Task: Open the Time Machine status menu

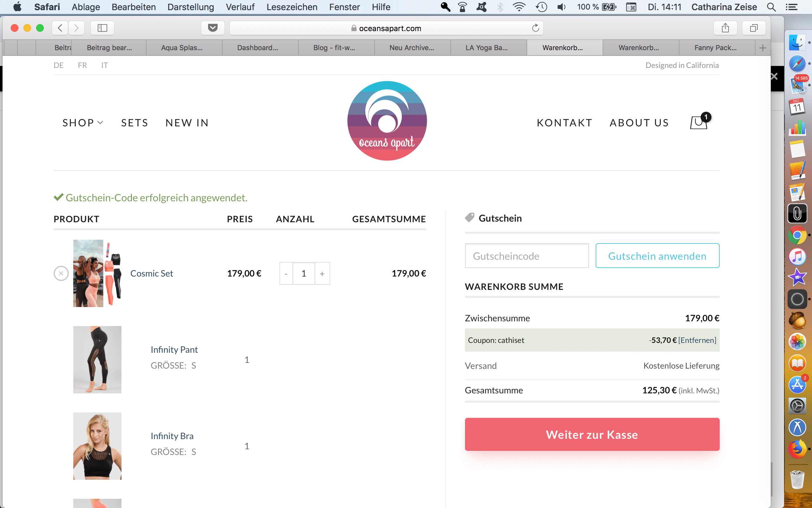Action: [541, 7]
